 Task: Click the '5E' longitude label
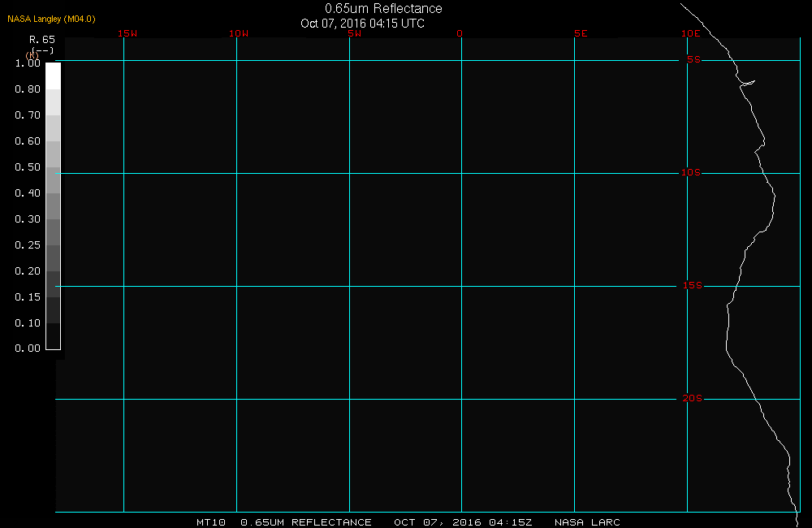[x=581, y=33]
